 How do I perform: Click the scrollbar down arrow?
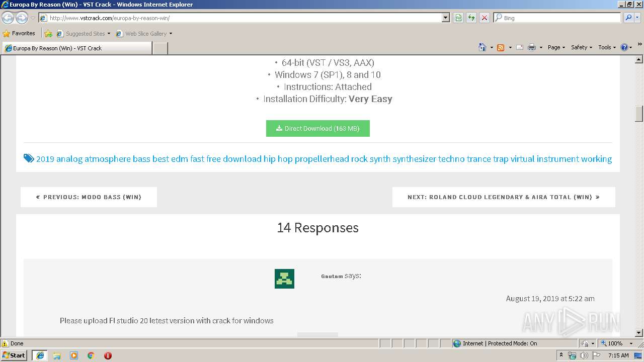pos(639,333)
